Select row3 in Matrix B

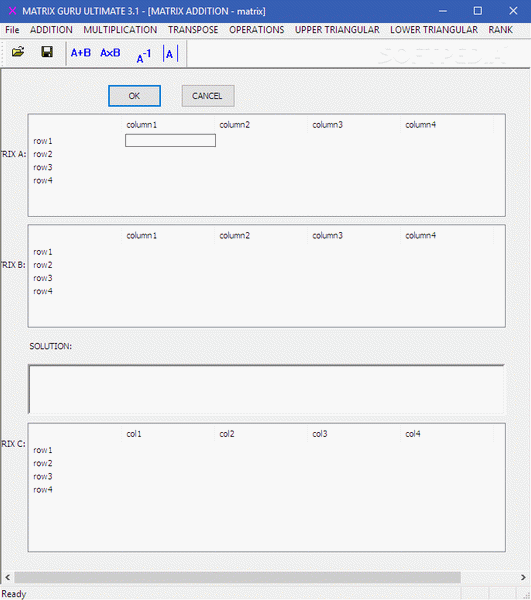pyautogui.click(x=43, y=278)
